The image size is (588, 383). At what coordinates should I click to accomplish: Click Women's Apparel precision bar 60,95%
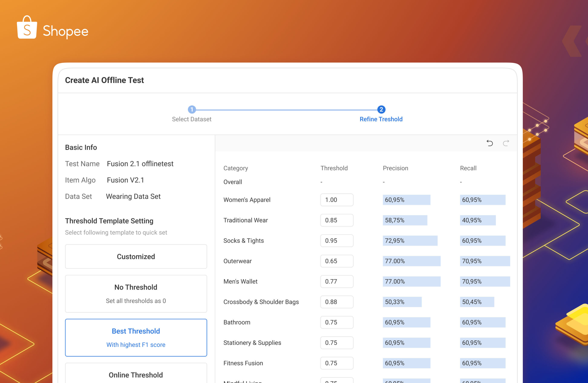pyautogui.click(x=406, y=200)
